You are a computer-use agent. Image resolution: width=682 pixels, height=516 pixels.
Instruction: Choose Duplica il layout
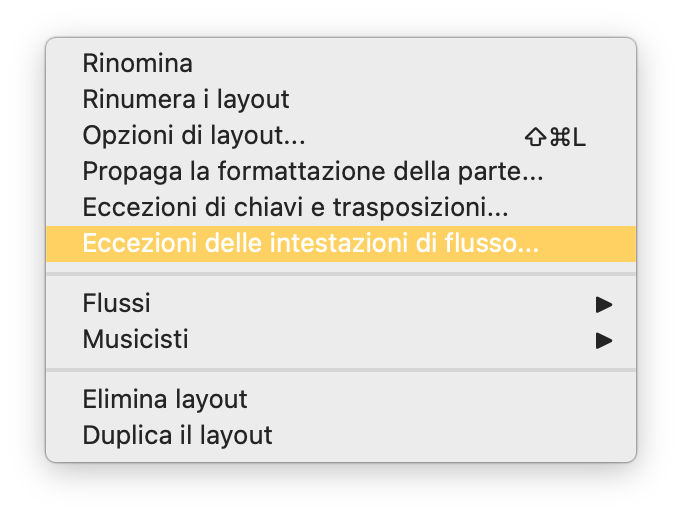177,435
